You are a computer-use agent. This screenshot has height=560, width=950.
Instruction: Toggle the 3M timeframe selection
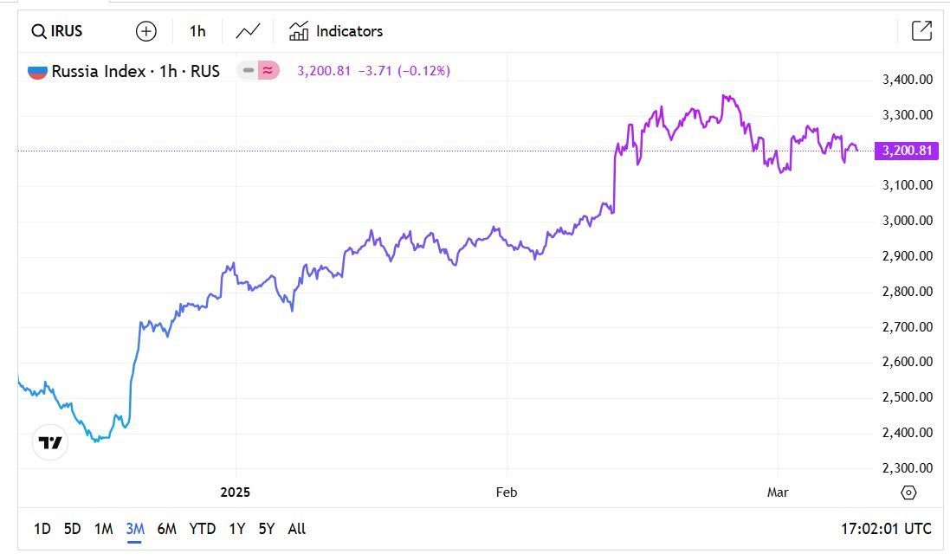coord(134,528)
